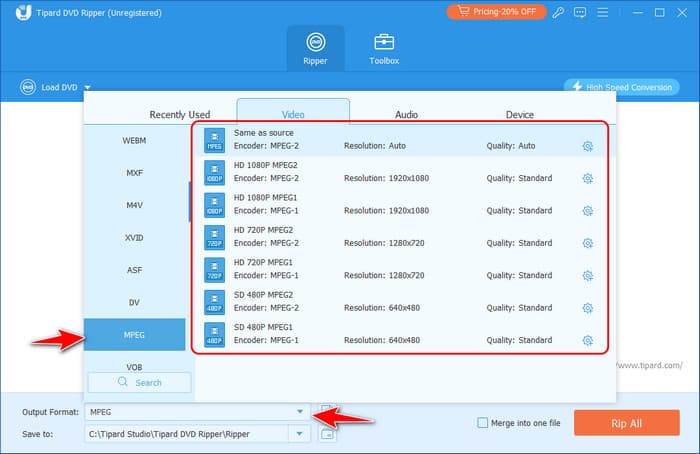Select MXF format in sidebar

[134, 173]
